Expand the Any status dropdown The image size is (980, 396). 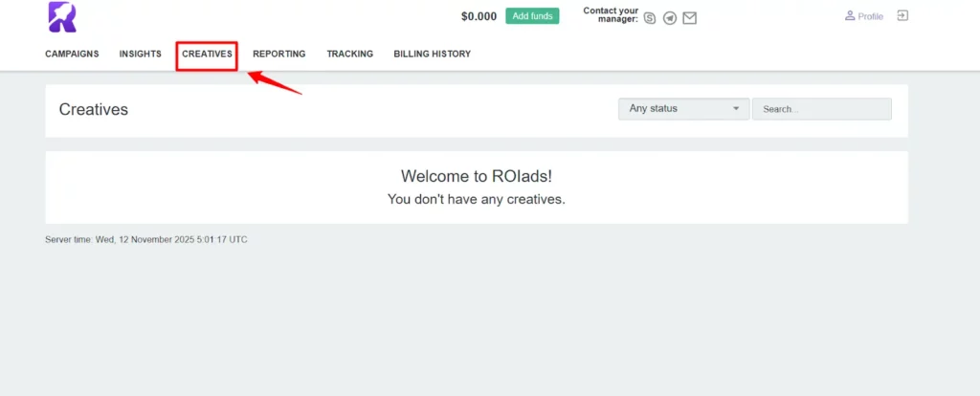click(683, 109)
